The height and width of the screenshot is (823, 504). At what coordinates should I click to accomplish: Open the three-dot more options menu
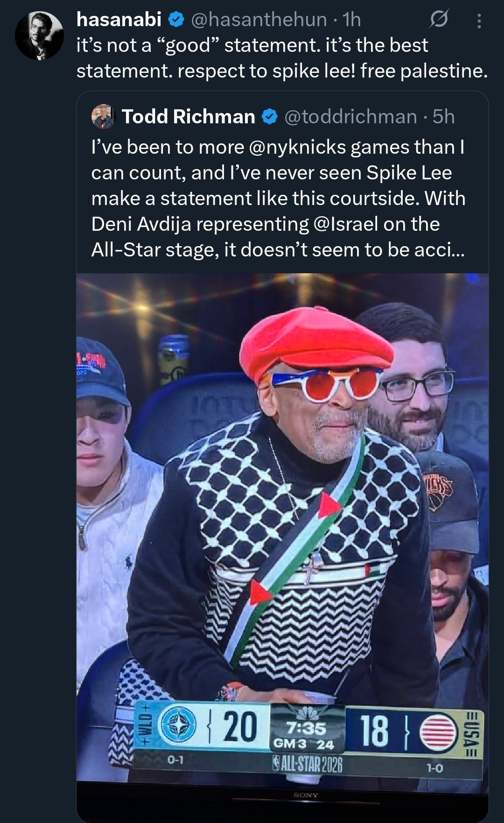point(479,21)
